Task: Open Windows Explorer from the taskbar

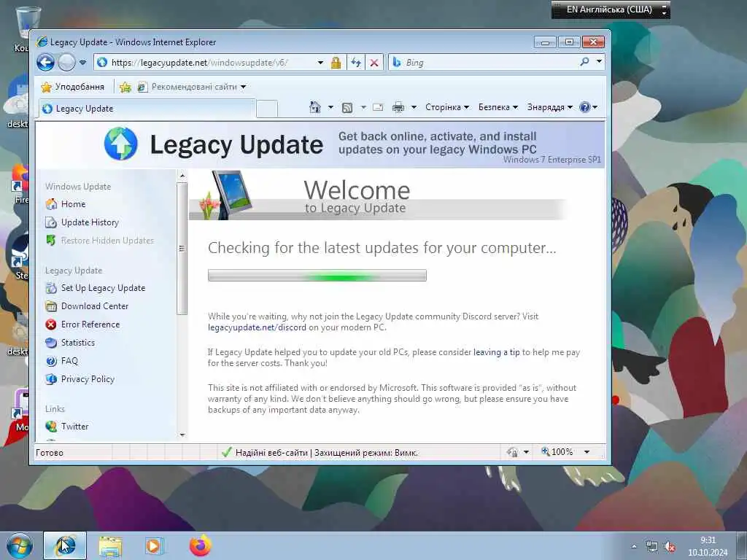Action: [111, 545]
